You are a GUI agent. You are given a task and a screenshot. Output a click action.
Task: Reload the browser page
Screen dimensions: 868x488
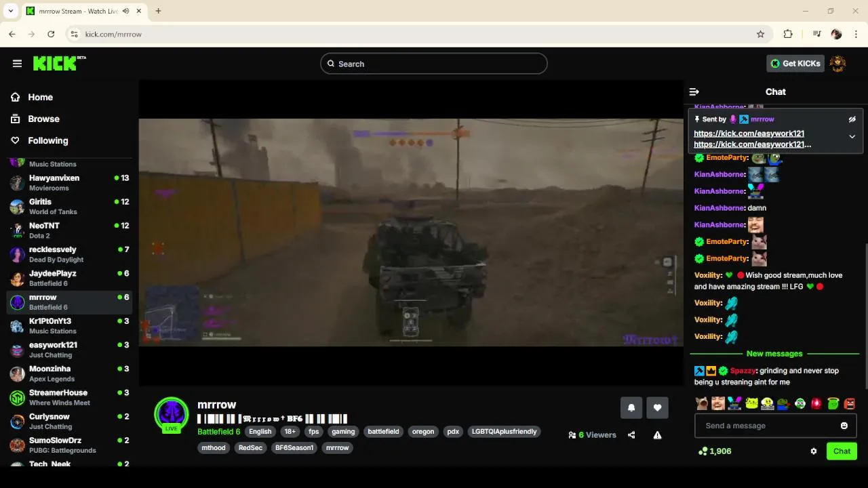point(51,34)
